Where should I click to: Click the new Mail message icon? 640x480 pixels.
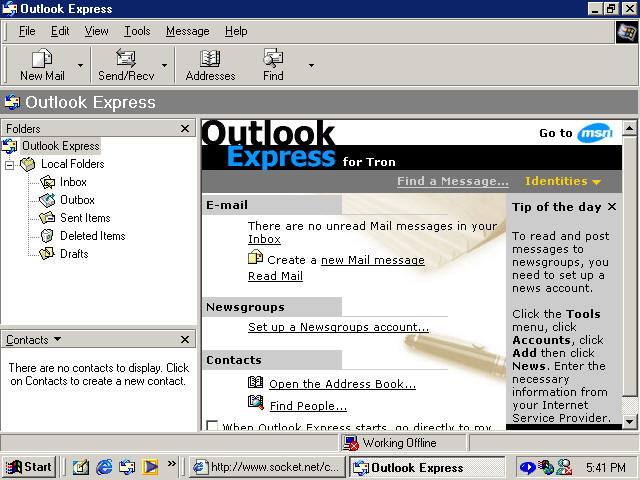pyautogui.click(x=256, y=257)
